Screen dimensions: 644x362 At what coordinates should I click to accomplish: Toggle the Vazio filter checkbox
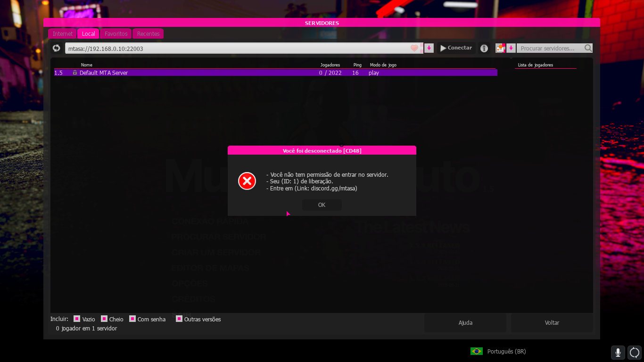pyautogui.click(x=77, y=319)
